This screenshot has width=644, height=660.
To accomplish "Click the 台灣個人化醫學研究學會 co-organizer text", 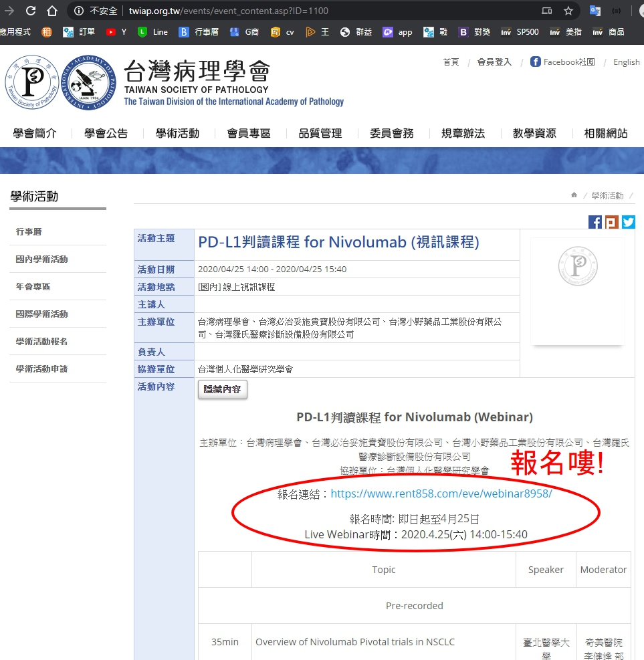I will pyautogui.click(x=245, y=369).
